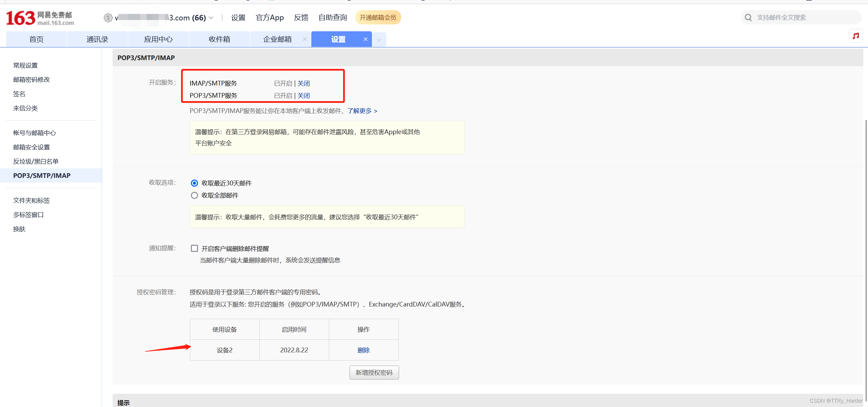Screen dimensions: 868x407
Task: Select 收取全部邮件 radio button
Action: [194, 196]
